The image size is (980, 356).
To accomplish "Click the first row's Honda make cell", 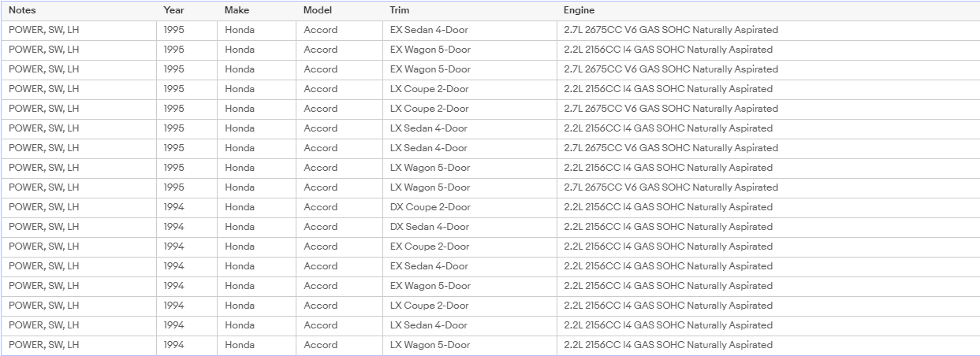I will point(257,30).
